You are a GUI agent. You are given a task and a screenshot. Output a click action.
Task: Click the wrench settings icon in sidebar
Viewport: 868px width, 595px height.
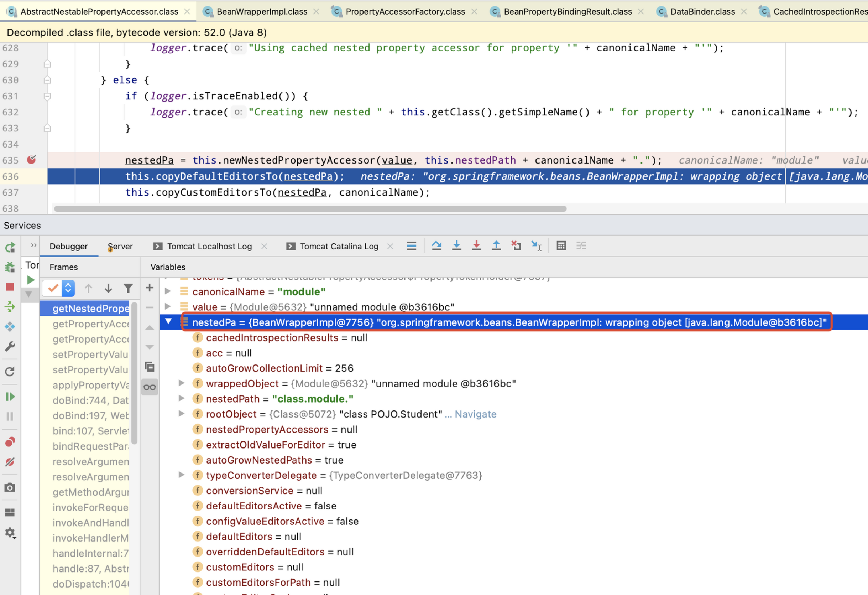[10, 346]
